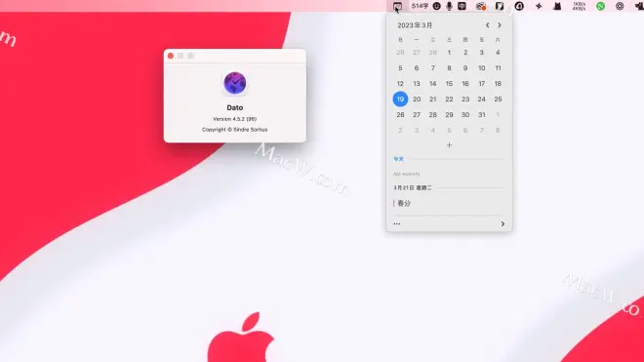Open the three-dot more options menu
Image resolution: width=644 pixels, height=362 pixels.
[397, 224]
